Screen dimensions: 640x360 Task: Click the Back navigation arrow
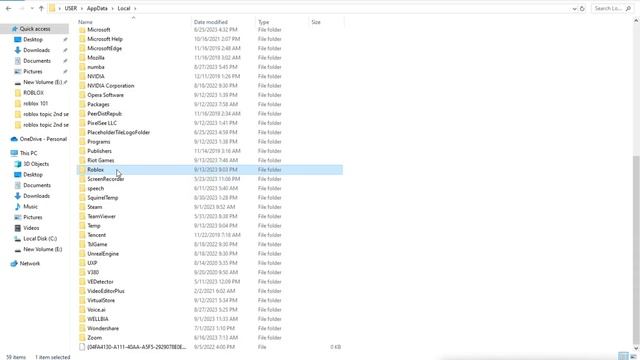[9, 8]
